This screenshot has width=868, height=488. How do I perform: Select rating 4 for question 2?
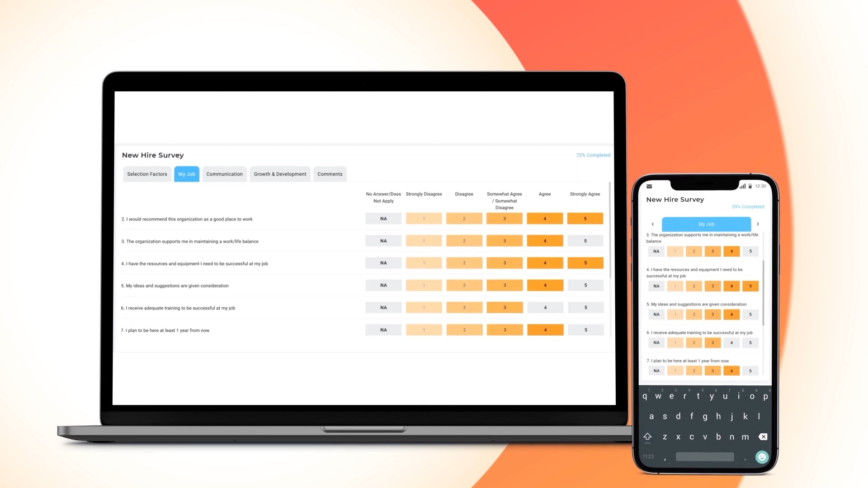coord(544,219)
